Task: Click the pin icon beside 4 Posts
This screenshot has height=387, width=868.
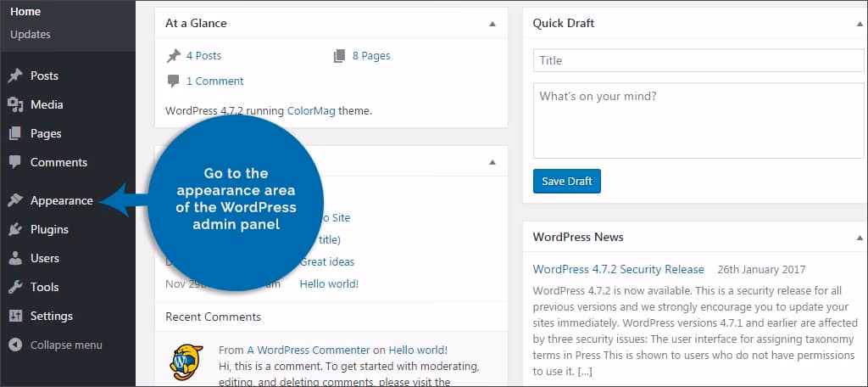Action: click(174, 55)
